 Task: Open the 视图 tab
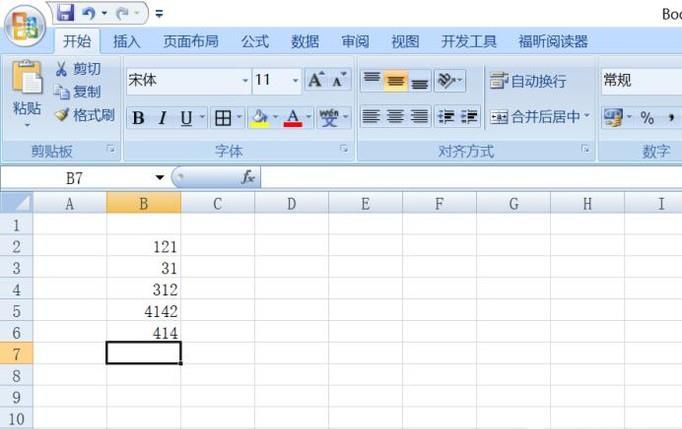(x=405, y=41)
